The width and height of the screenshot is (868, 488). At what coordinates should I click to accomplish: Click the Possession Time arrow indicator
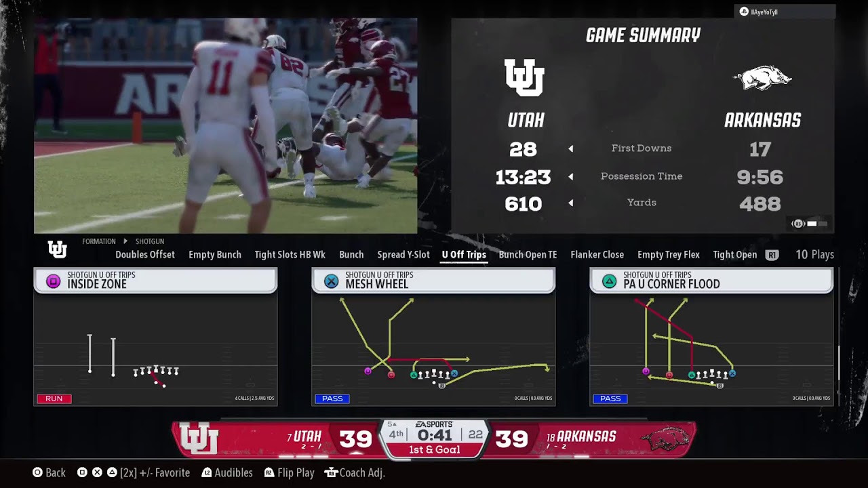tap(570, 176)
